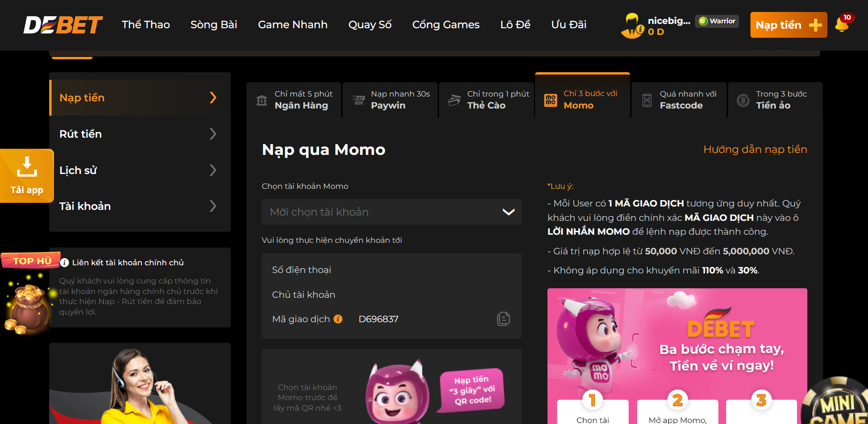Open the Mời chọn tài khoản dropdown
Image resolution: width=868 pixels, height=424 pixels.
[392, 212]
